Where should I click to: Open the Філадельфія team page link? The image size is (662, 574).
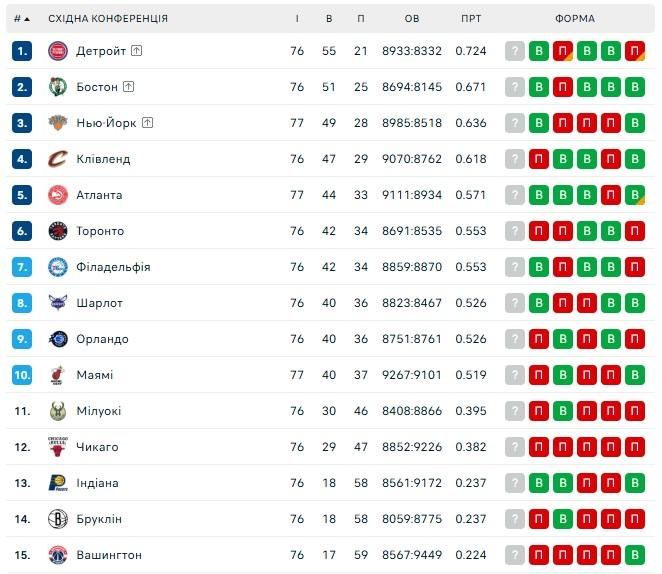click(x=113, y=267)
